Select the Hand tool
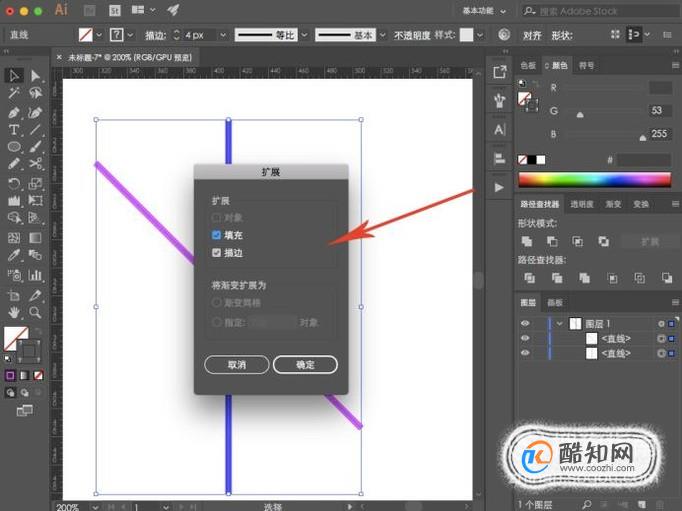This screenshot has height=511, width=682. pos(14,312)
